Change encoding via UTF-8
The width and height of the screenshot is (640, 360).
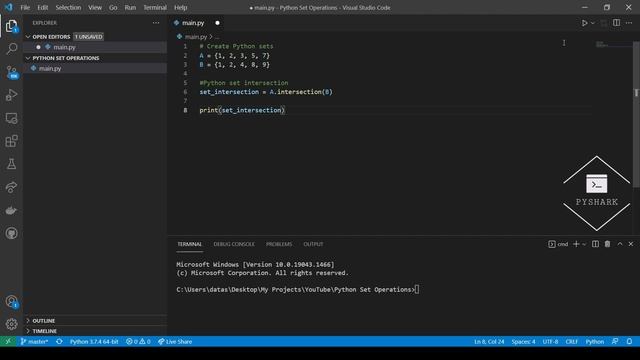tap(550, 342)
